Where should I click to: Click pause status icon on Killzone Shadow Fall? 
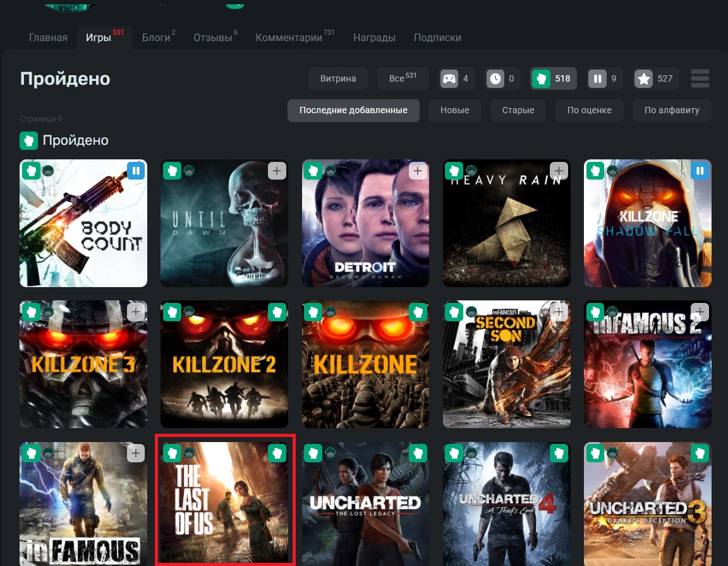click(x=700, y=171)
